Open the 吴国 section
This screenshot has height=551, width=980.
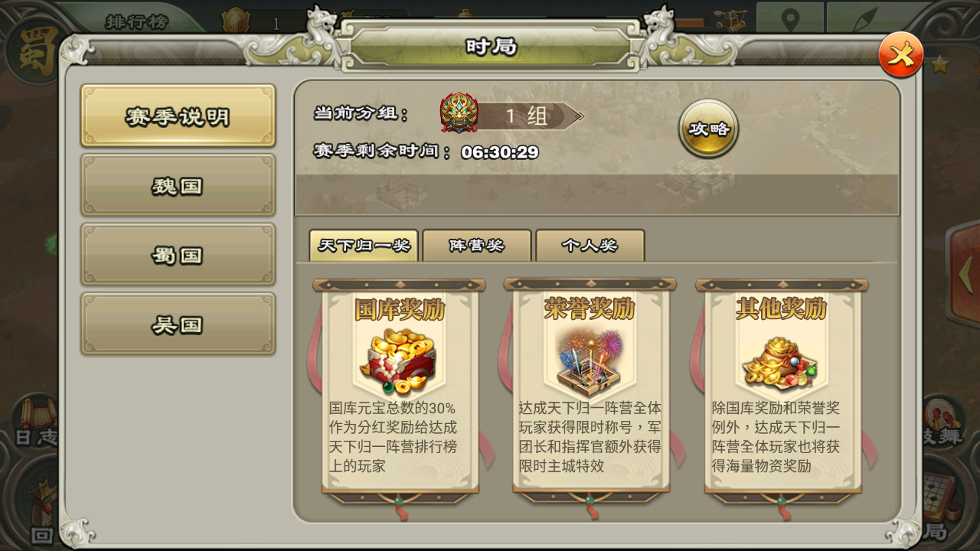[x=178, y=324]
